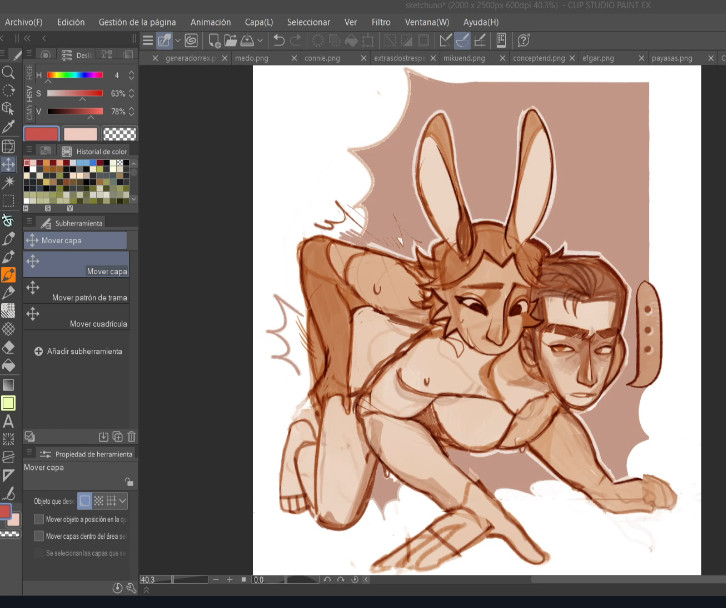
Task: Open Historial de color panel menu
Action: 29,149
